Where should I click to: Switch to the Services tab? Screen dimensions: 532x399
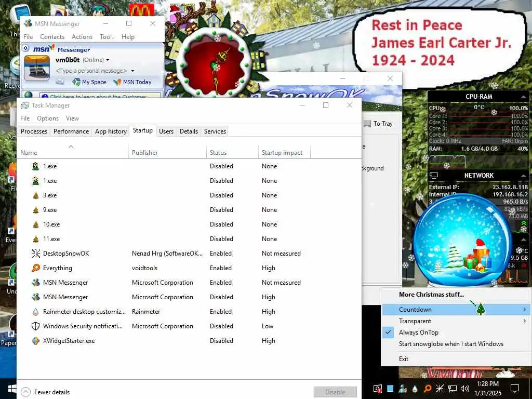[x=215, y=131]
